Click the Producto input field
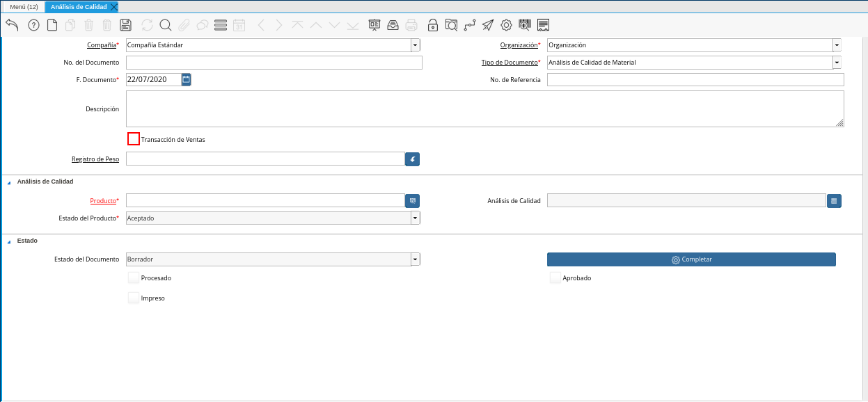Image resolution: width=868 pixels, height=402 pixels. click(x=265, y=200)
